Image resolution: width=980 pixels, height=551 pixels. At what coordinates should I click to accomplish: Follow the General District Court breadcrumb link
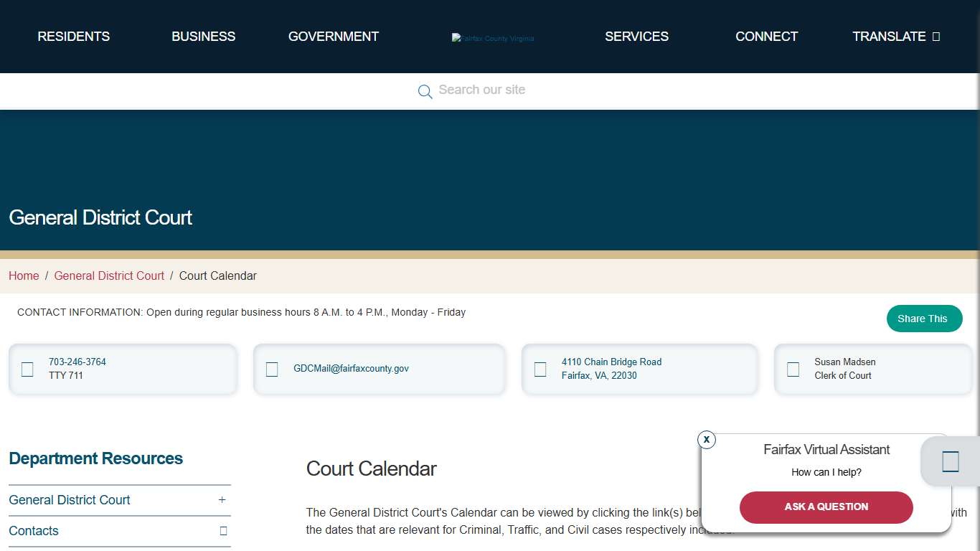[x=108, y=275]
